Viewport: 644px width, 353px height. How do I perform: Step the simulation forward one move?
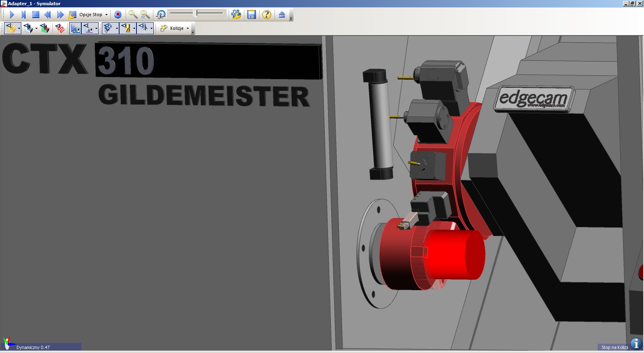coord(23,15)
